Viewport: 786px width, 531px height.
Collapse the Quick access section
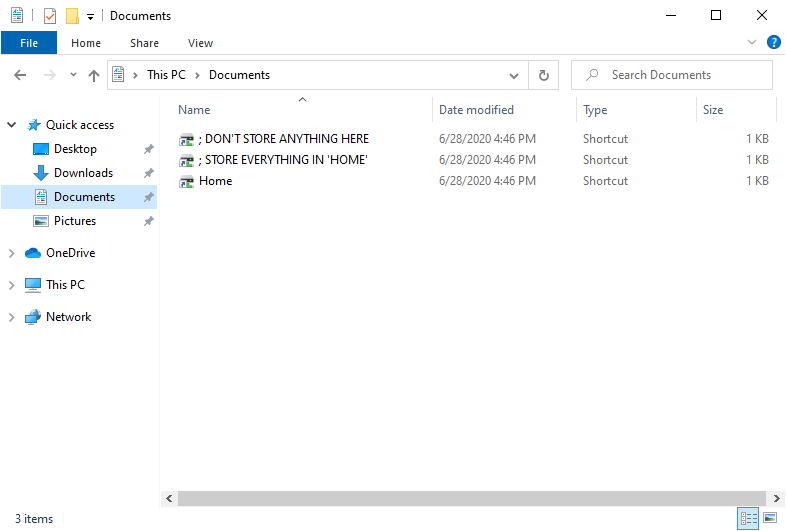pos(12,125)
